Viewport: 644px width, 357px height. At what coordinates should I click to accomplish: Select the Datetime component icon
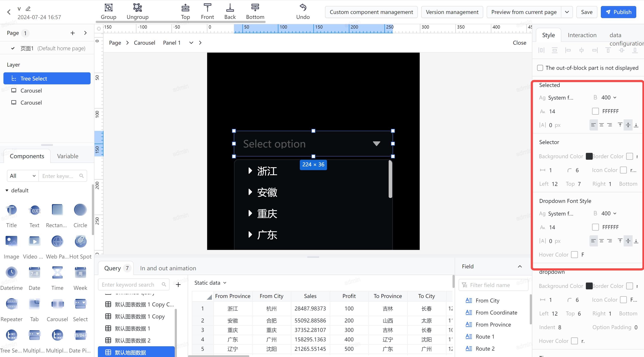pyautogui.click(x=12, y=272)
